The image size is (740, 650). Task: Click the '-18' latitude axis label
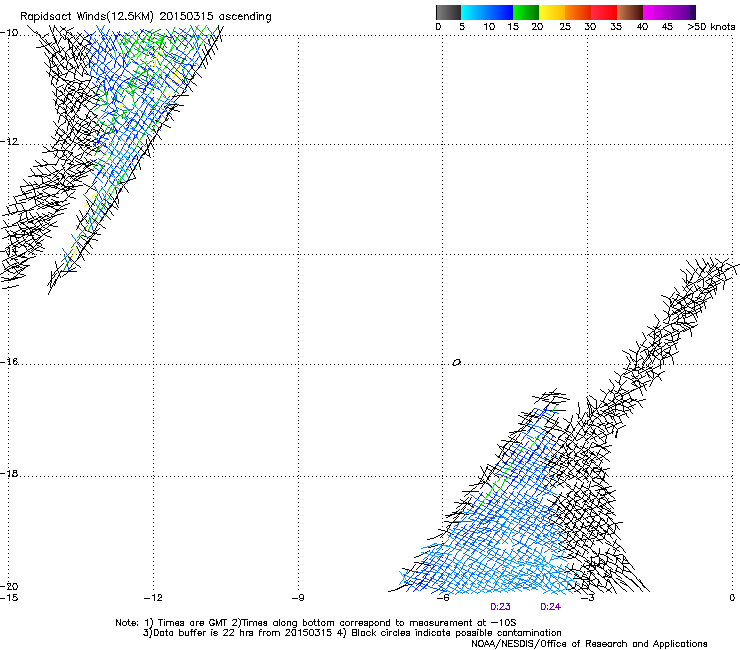pyautogui.click(x=9, y=473)
